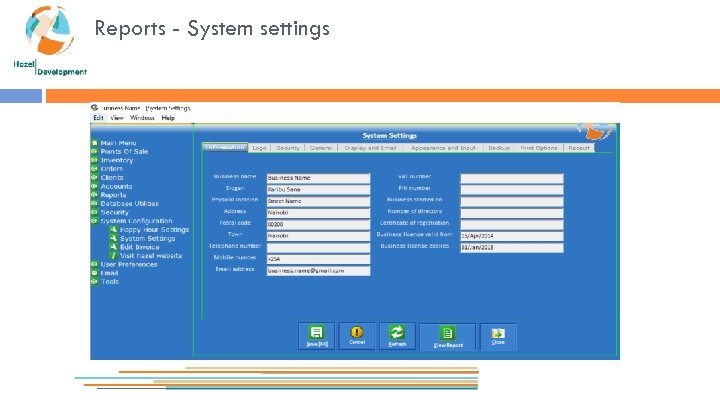Click the Business started on field

tap(512, 201)
